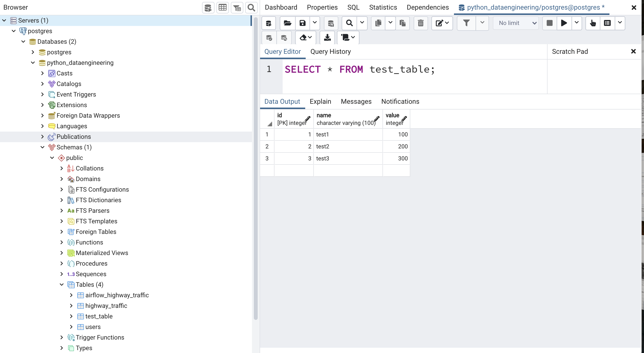Click the test2 name cell
Image resolution: width=644 pixels, height=353 pixels.
coord(348,146)
